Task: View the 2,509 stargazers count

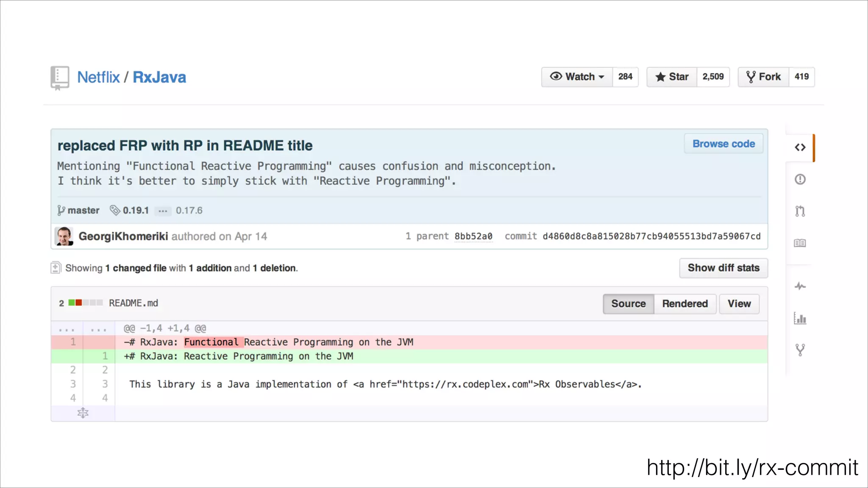Action: click(x=713, y=77)
